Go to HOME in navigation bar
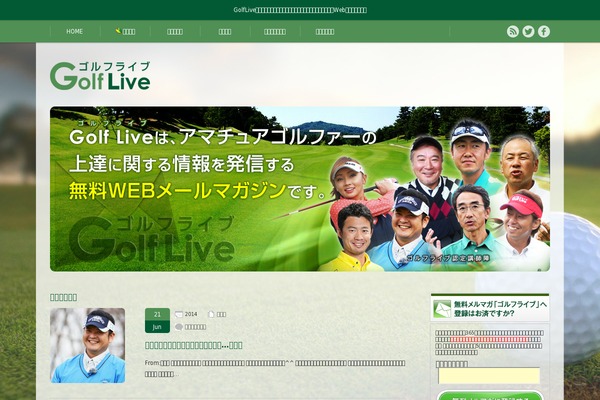Screen dimensions: 600x400 (74, 31)
